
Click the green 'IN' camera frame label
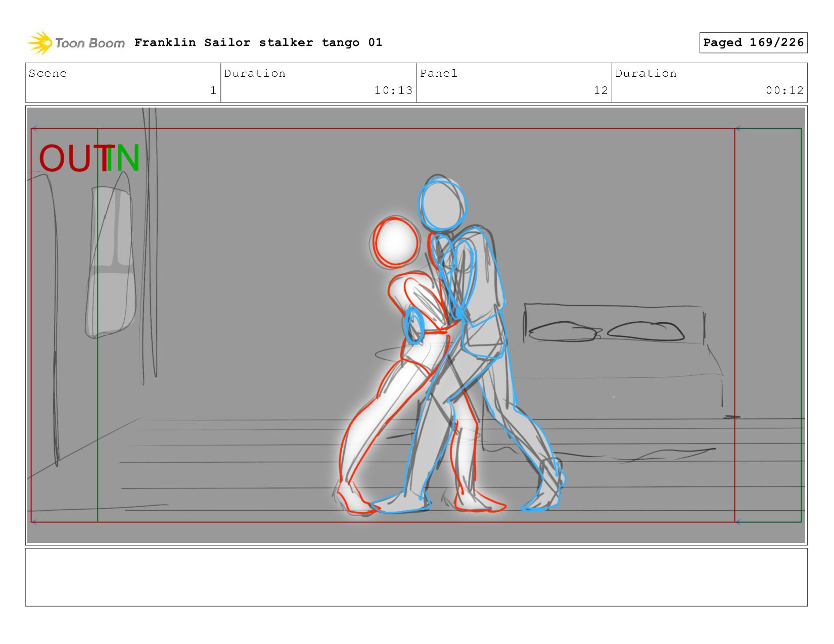coord(124,159)
